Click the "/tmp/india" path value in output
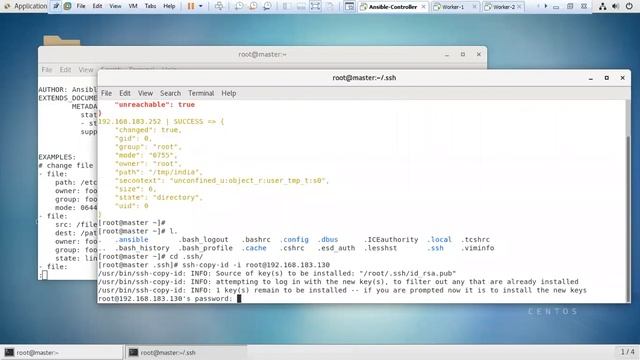The image size is (640, 360). tap(174, 172)
